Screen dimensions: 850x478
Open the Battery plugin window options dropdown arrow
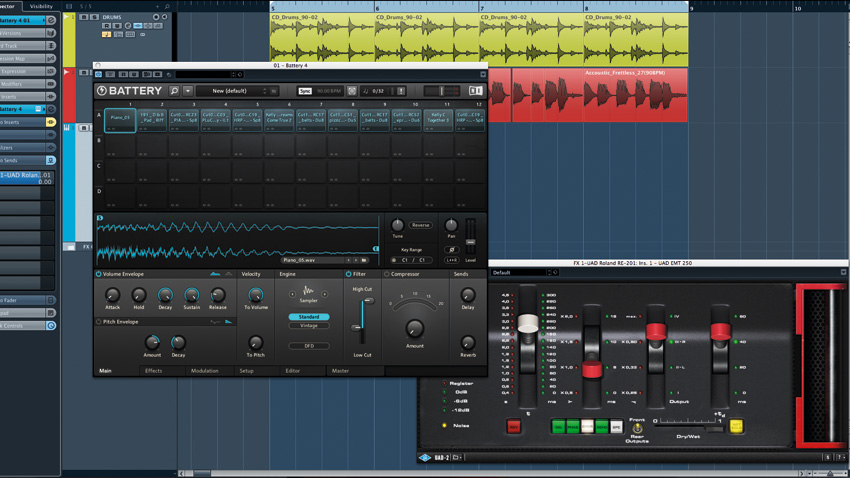(x=482, y=75)
